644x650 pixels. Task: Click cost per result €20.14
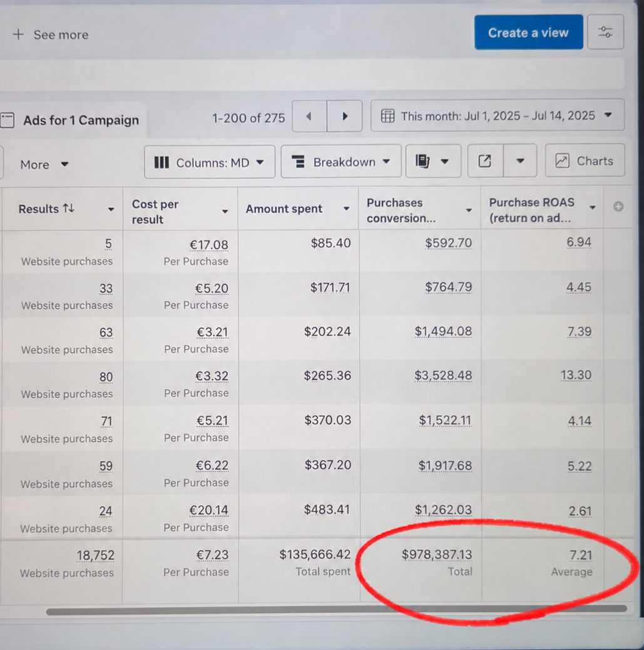(x=208, y=510)
